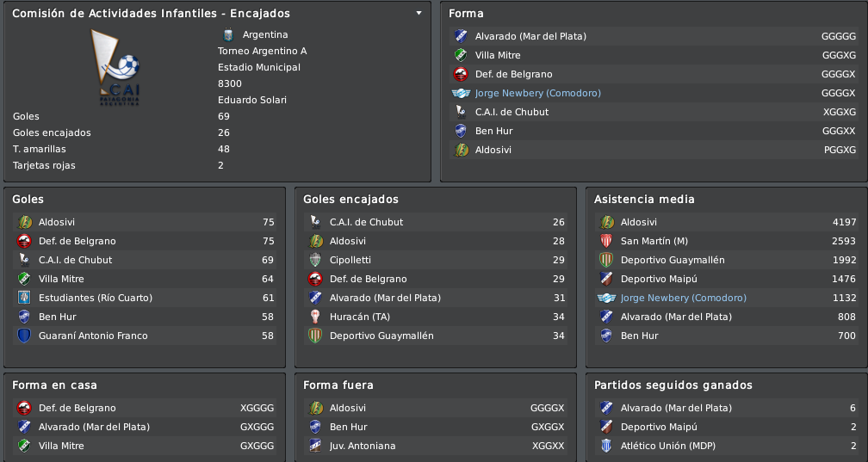868x462 pixels.
Task: Click the Huracán (TA) balloon crest icon
Action: click(315, 317)
